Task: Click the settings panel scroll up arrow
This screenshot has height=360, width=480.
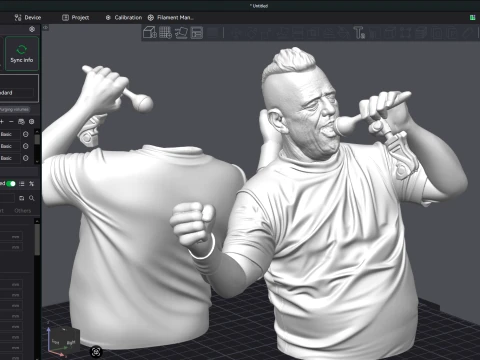Action: (37, 221)
